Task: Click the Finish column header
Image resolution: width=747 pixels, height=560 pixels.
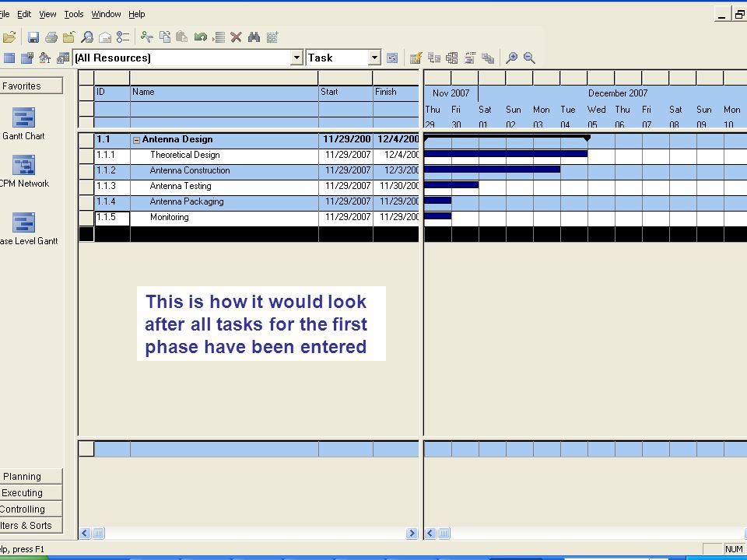Action: tap(396, 92)
